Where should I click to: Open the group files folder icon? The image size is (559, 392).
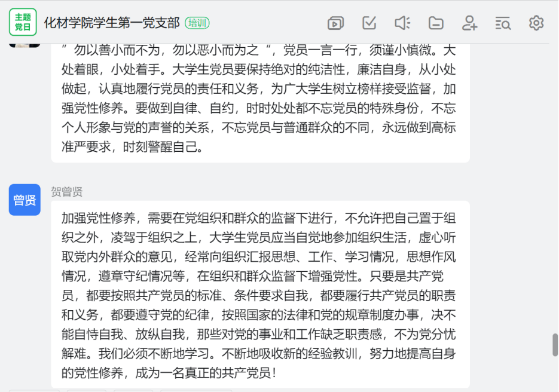coord(436,23)
